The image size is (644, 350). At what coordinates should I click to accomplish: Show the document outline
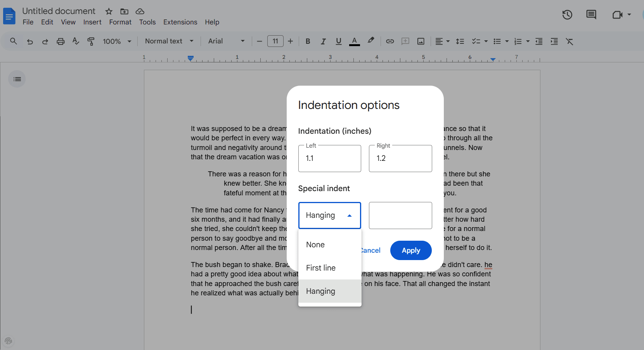point(17,79)
